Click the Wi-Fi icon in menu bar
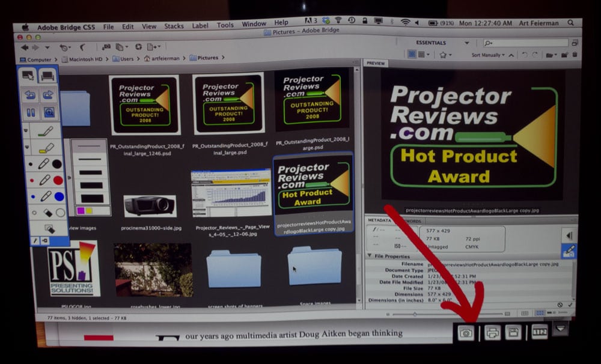 (405, 22)
